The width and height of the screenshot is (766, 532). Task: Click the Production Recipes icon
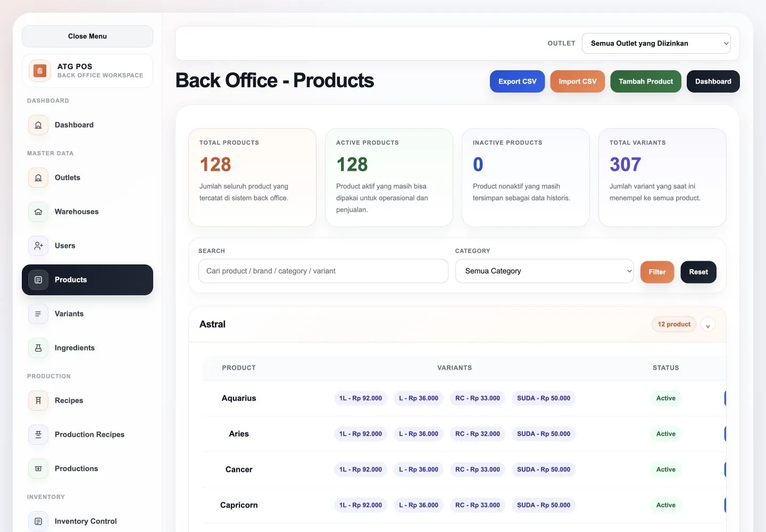click(38, 435)
